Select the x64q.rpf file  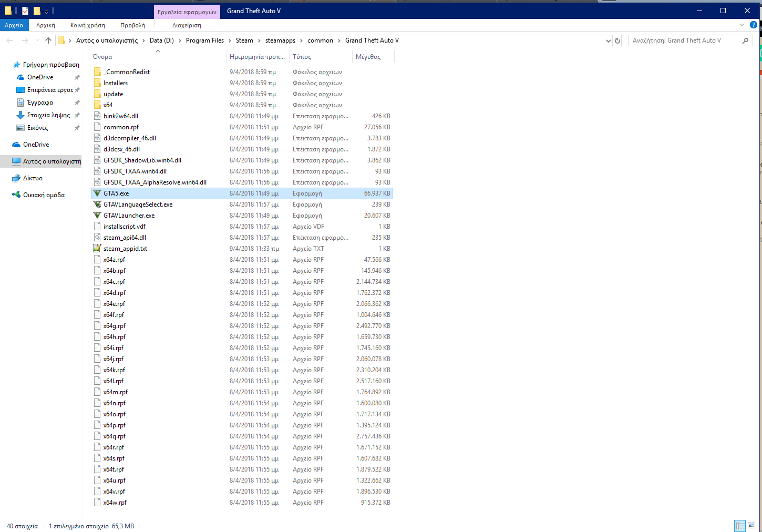(x=242, y=436)
